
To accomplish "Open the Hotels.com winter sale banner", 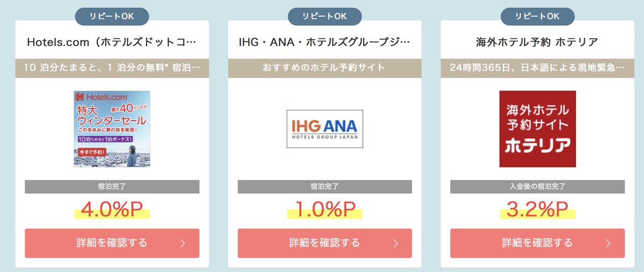I will point(112,129).
